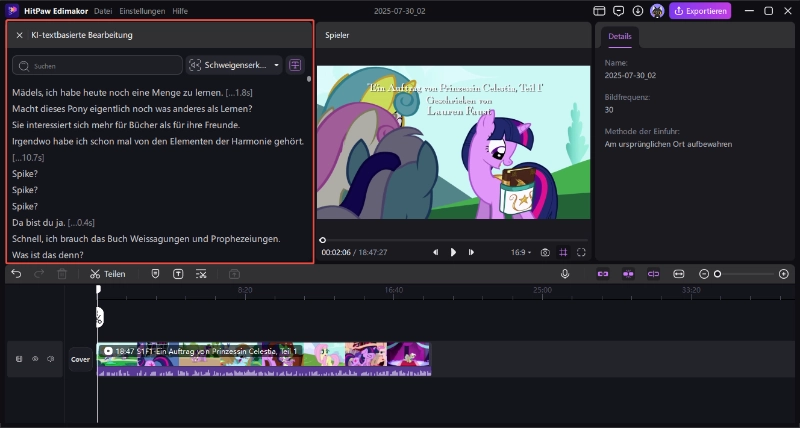The width and height of the screenshot is (800, 428).
Task: Toggle the first purple timeline option right of the microphone
Action: (603, 274)
